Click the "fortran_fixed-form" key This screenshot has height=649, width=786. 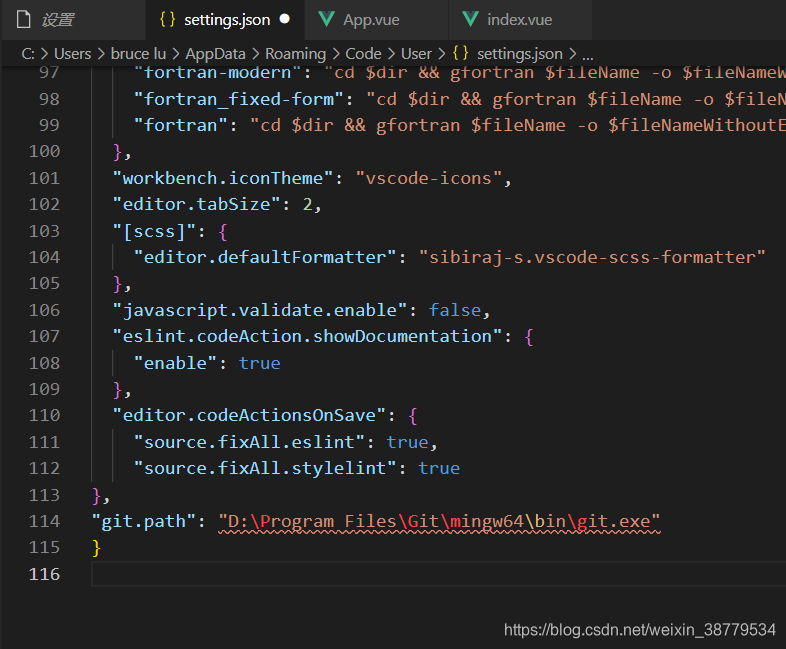click(239, 99)
